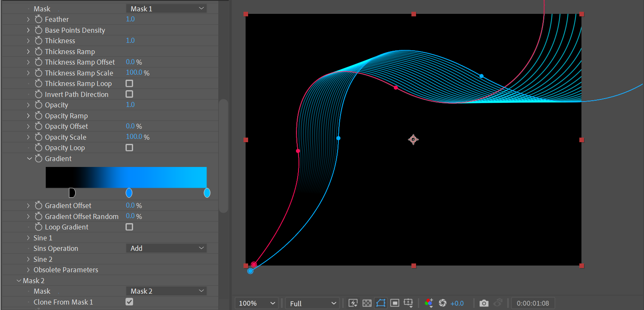Click the Opacity Loop stopwatch

click(39, 148)
